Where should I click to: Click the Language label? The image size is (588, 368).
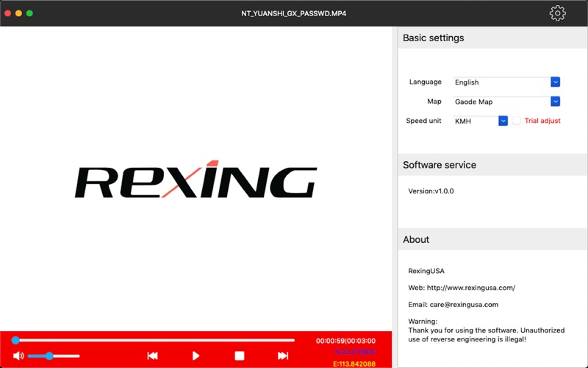pos(426,82)
